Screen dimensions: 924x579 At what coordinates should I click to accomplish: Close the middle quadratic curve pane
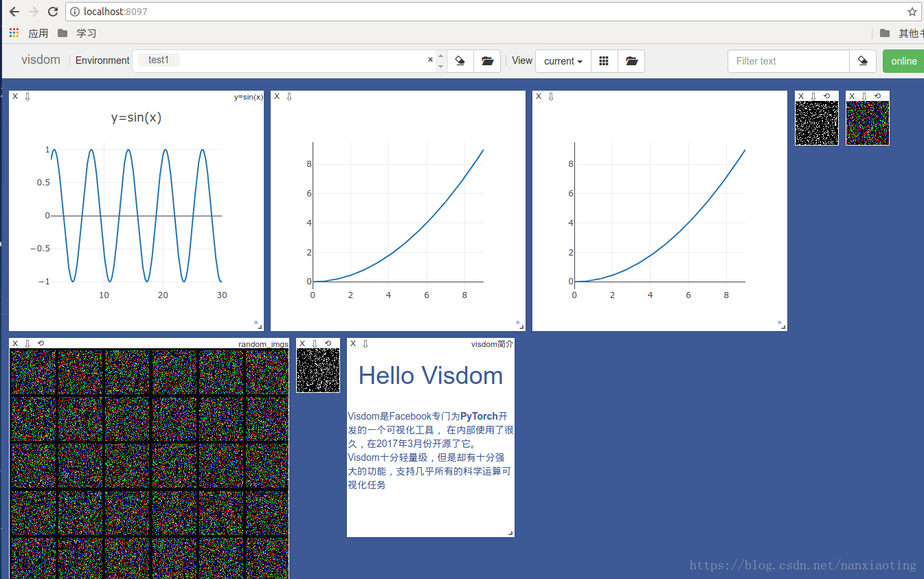coord(277,96)
